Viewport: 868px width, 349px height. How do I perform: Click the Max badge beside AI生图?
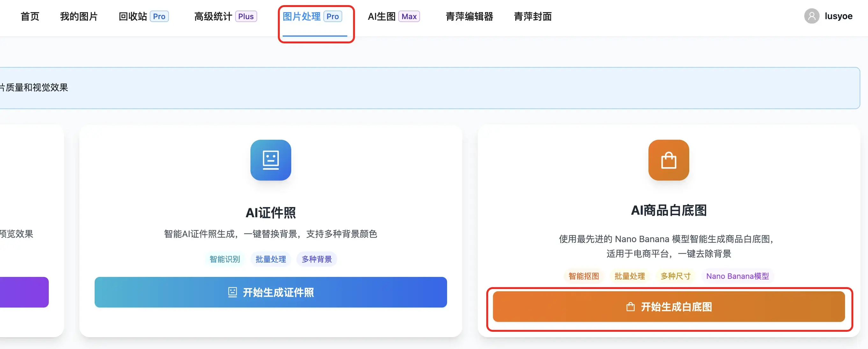(x=409, y=16)
